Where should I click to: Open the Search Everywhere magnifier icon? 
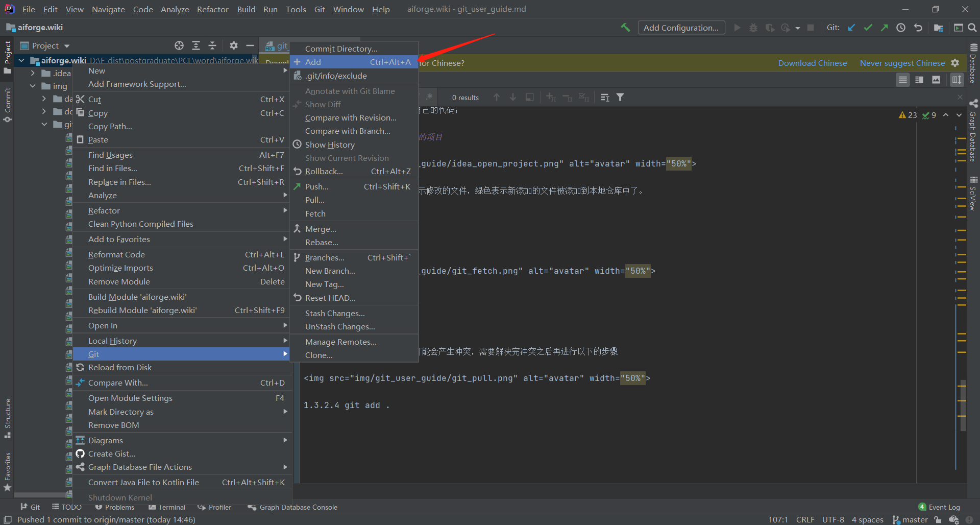[972, 28]
